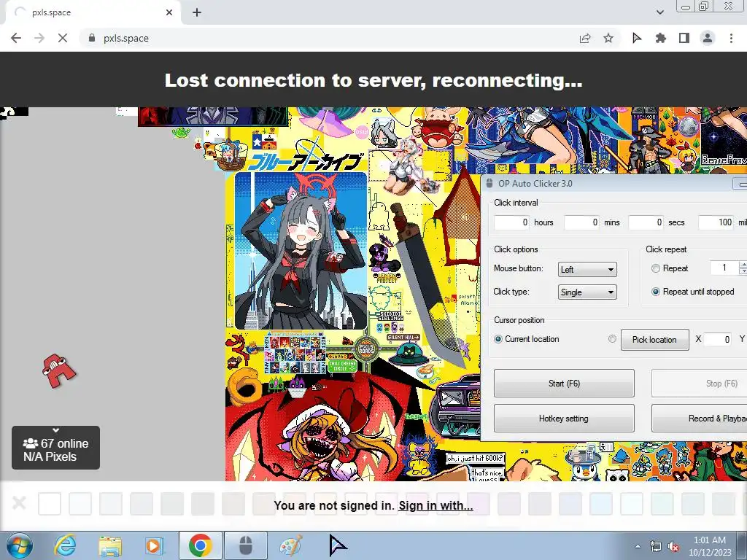Screen dimensions: 747x560
Task: Click the repeat count field showing 1
Action: (x=724, y=268)
